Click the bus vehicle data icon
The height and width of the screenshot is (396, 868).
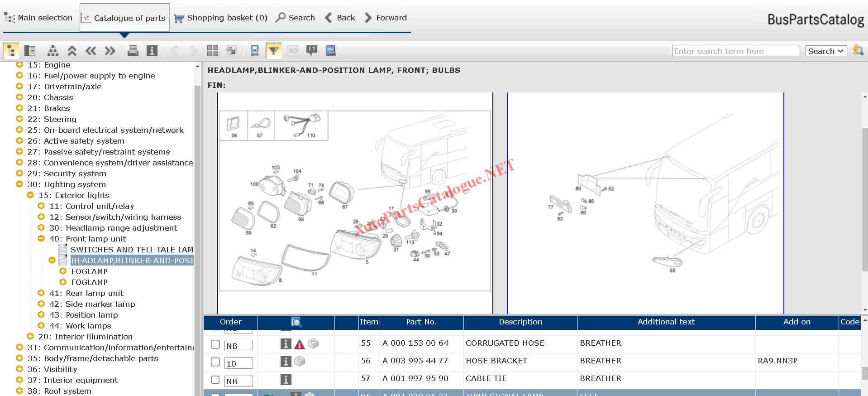tap(331, 51)
